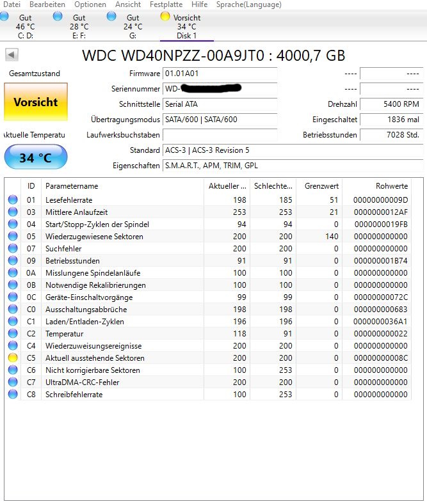Click the status dot of Misslungene Spindelanläufe
The image size is (427, 504).
[13, 272]
